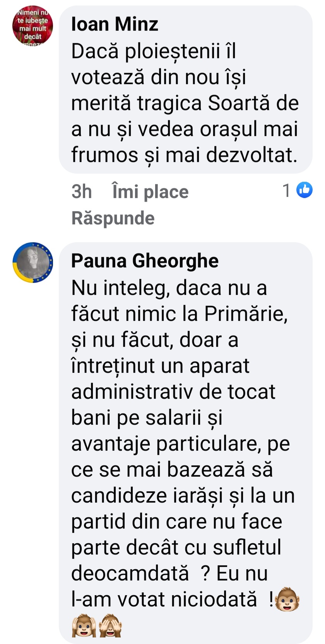Click the word deocamdată in second comment
Screen dimensions: 325x644
point(130,573)
